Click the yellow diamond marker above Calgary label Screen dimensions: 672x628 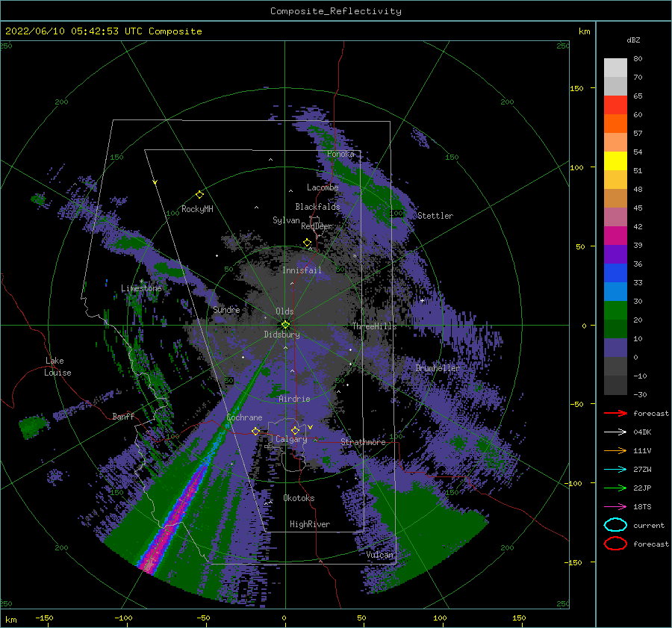pyautogui.click(x=295, y=430)
